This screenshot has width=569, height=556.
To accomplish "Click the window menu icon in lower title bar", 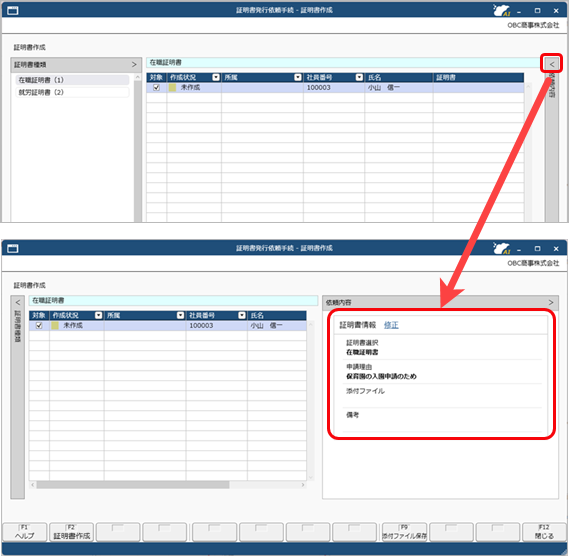I will (x=13, y=249).
